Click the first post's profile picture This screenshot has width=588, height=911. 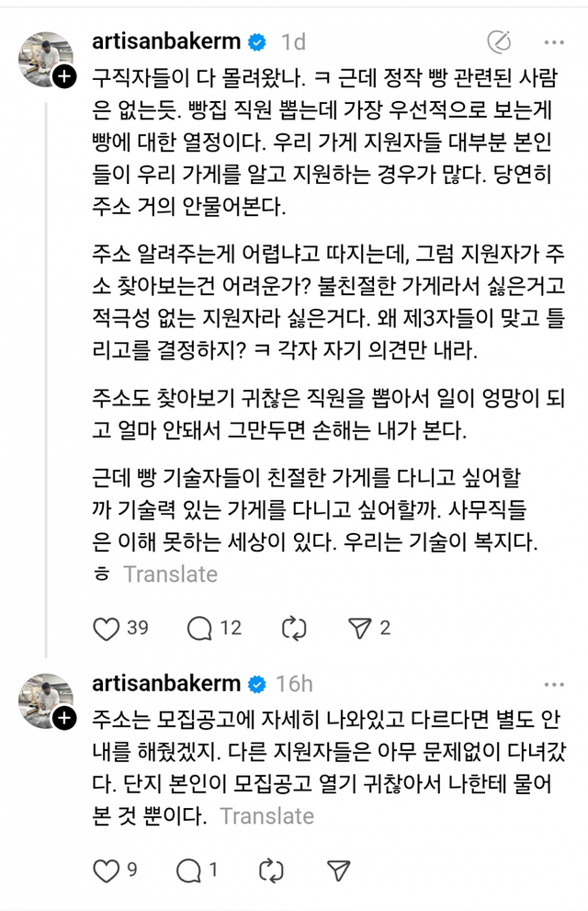pos(45,60)
